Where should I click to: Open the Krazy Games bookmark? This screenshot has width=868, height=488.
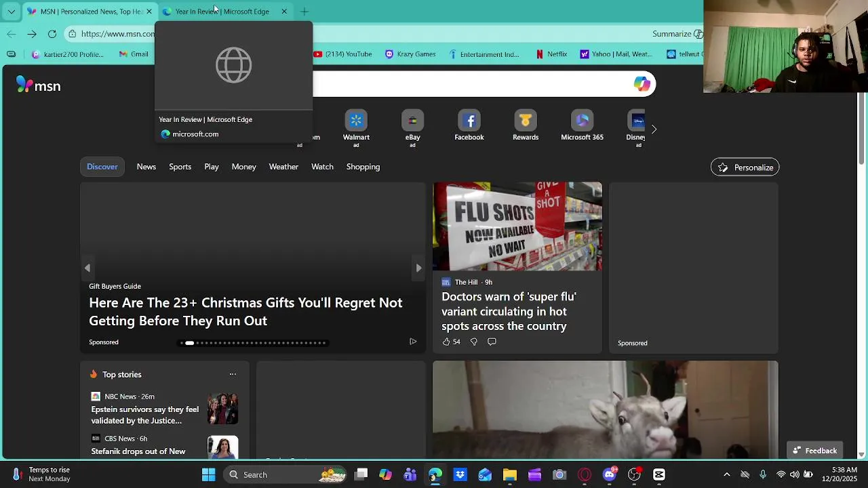tap(410, 54)
